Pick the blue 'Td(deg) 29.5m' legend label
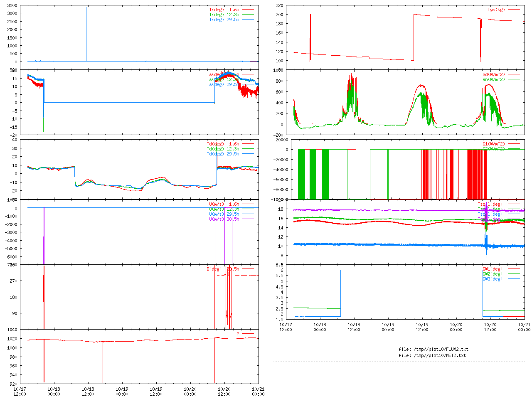532x399 pixels. 223,154
